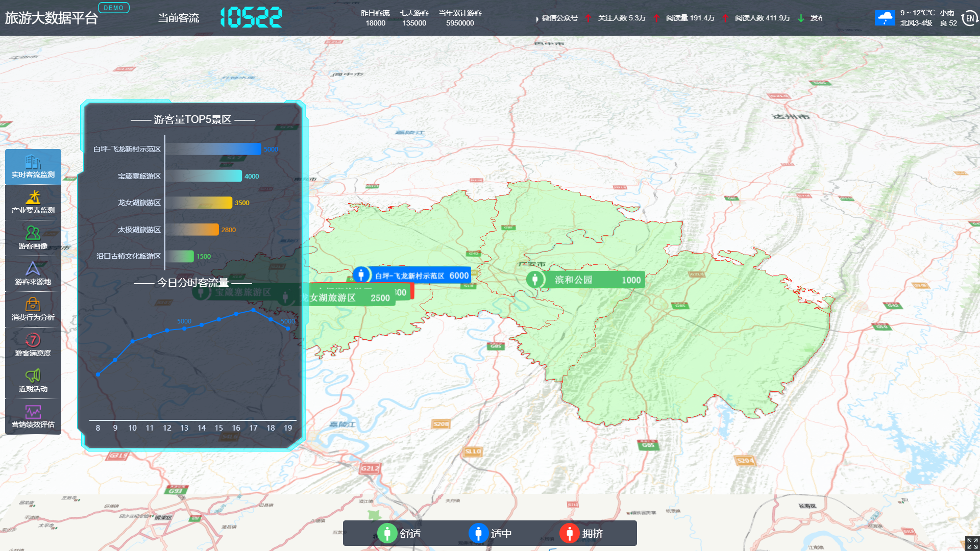Click the fullscreen expand icon
980x551 pixels.
972,543
